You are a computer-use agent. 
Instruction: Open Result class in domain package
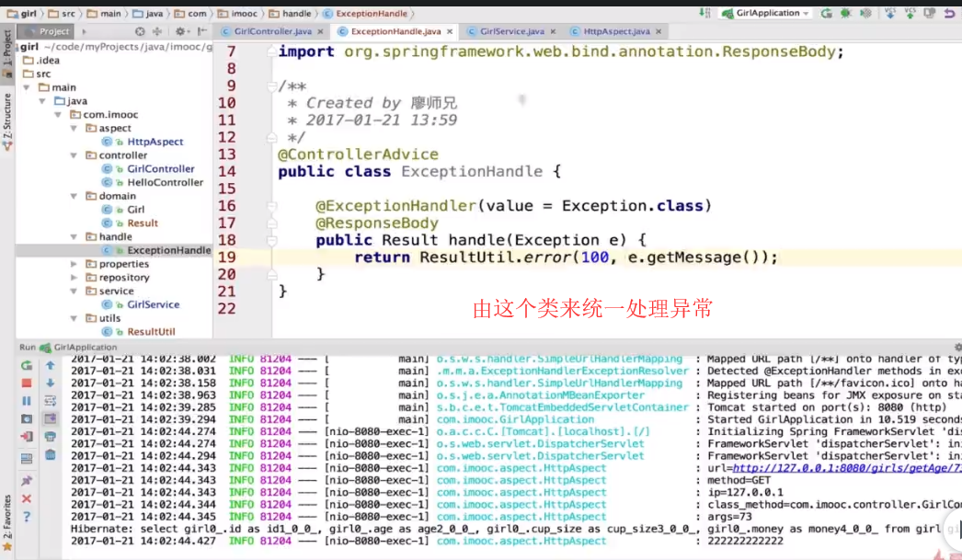[x=143, y=223]
